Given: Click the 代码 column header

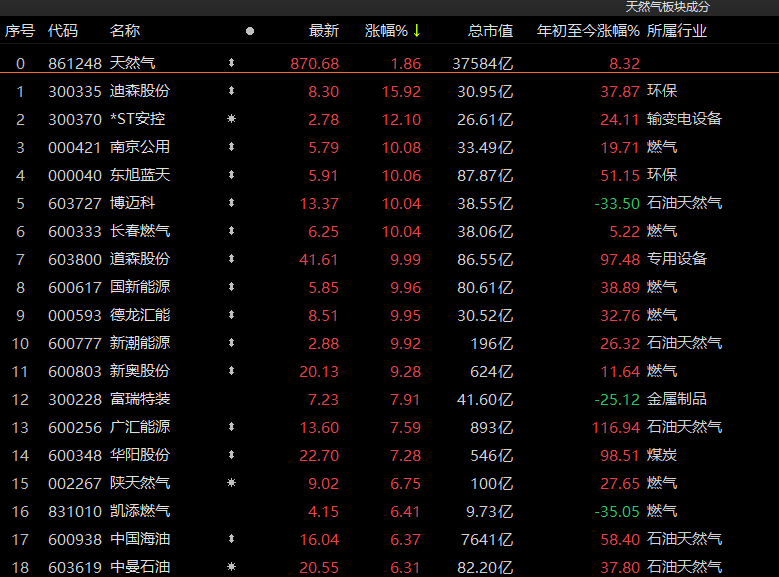Looking at the screenshot, I should 63,31.
